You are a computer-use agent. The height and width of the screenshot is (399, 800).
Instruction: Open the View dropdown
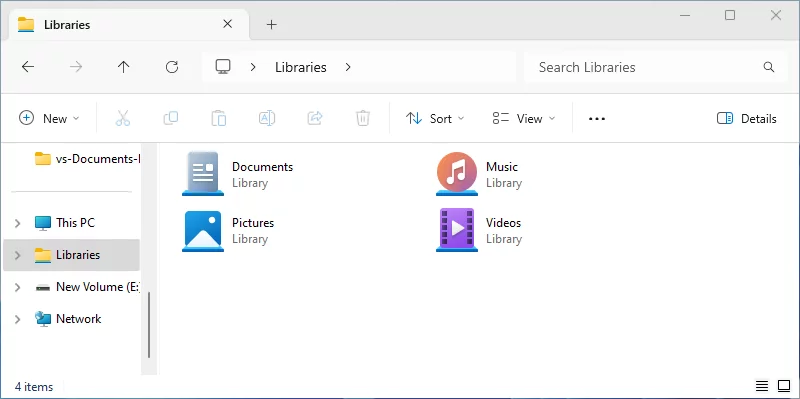click(x=524, y=118)
